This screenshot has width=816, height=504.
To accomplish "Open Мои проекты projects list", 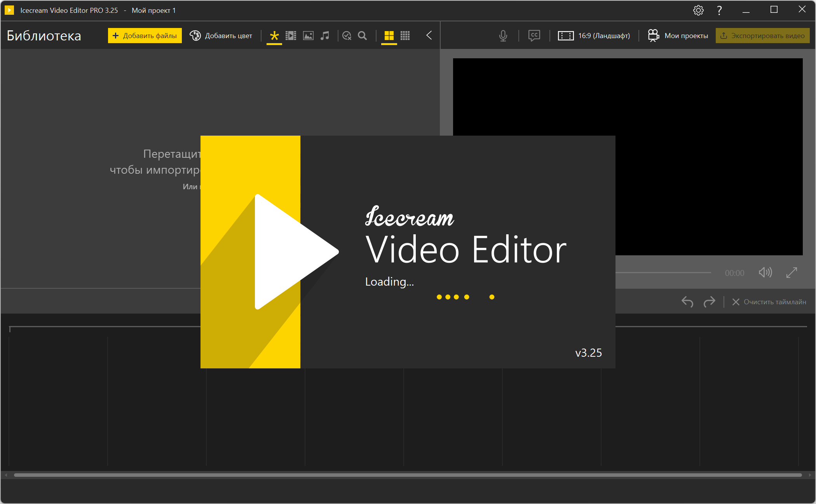I will 678,36.
